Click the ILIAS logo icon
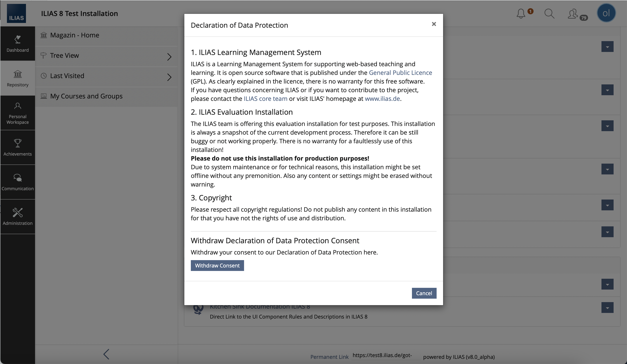 (16, 13)
